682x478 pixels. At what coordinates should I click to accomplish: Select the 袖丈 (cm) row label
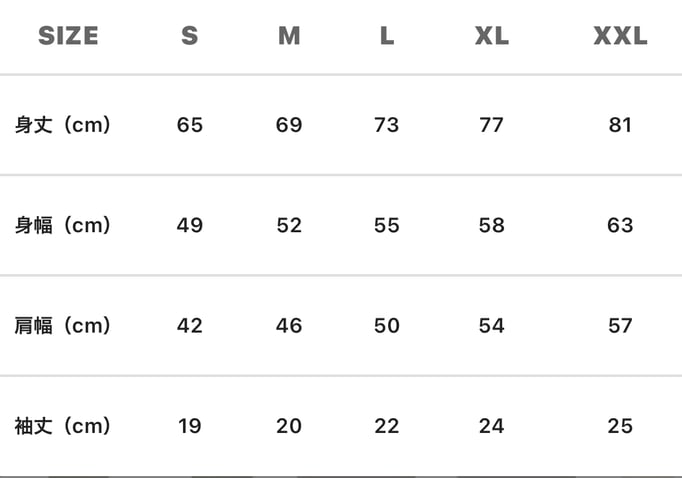pos(62,426)
